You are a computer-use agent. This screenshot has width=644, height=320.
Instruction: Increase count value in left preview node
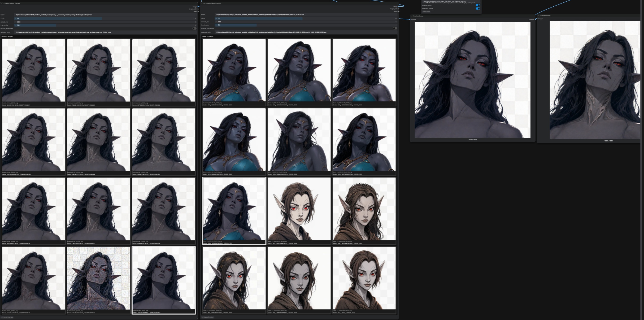pos(195,19)
